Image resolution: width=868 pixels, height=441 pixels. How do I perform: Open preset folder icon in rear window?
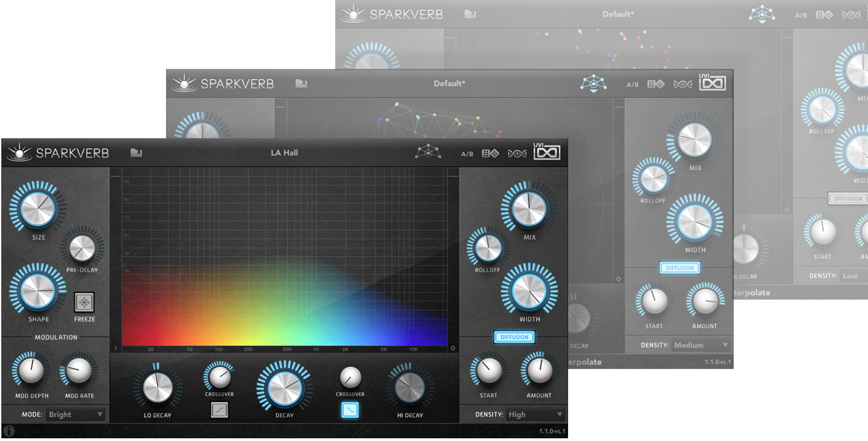[470, 14]
